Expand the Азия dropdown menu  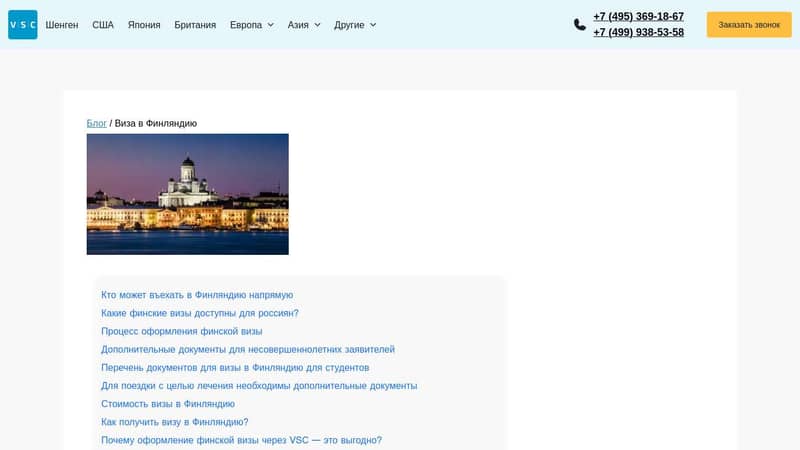(x=304, y=25)
